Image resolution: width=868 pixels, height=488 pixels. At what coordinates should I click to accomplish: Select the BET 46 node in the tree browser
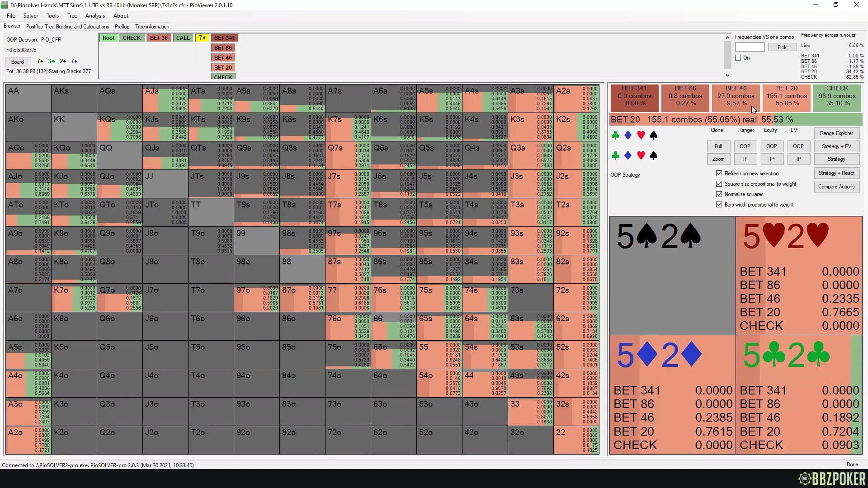(223, 57)
